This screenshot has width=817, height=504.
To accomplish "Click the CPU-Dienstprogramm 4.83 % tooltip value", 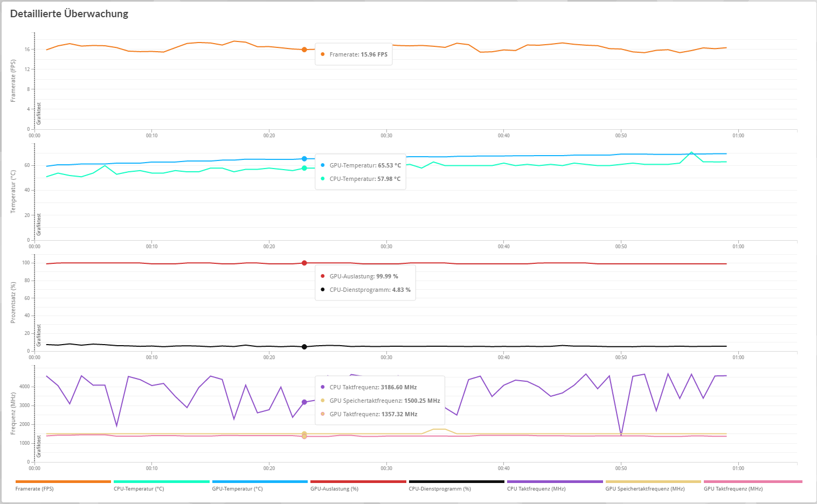I will pyautogui.click(x=401, y=290).
